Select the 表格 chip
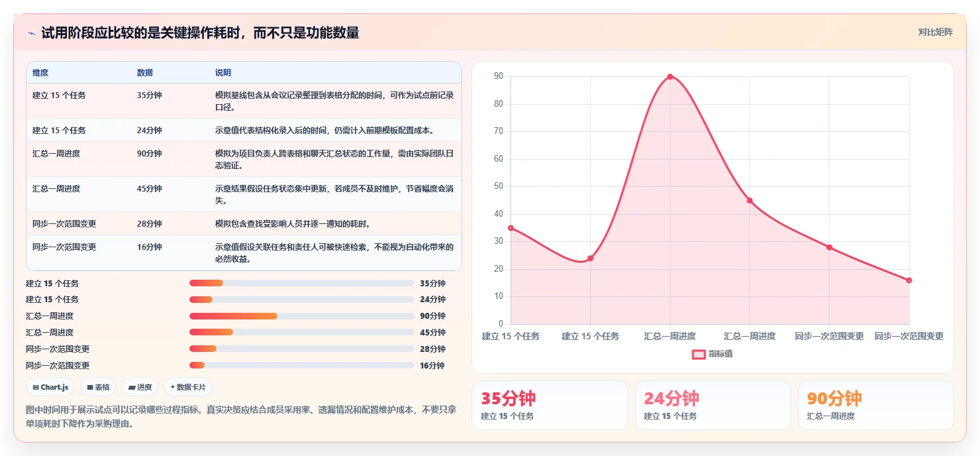Screen dimensions: 980x456 click(98, 387)
